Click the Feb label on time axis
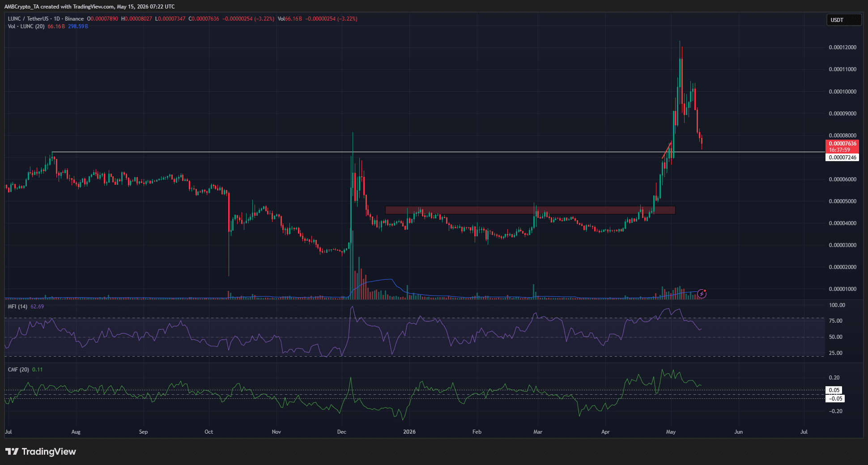This screenshot has width=868, height=465. [477, 432]
